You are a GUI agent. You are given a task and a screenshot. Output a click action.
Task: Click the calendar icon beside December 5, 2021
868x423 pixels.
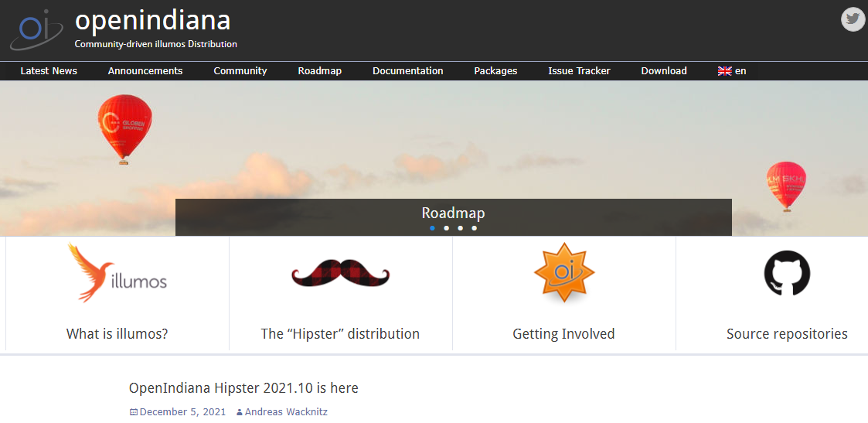click(x=134, y=412)
